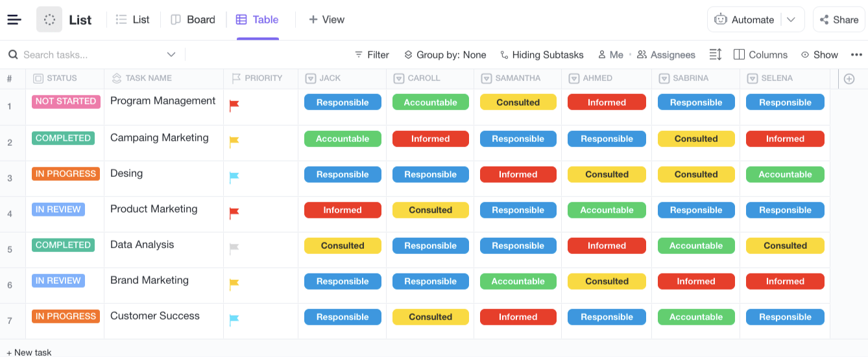Toggle the Me filter
868x357 pixels.
610,55
